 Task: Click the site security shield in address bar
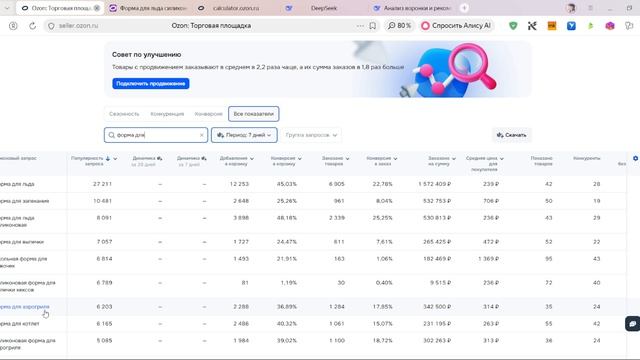tap(51, 26)
